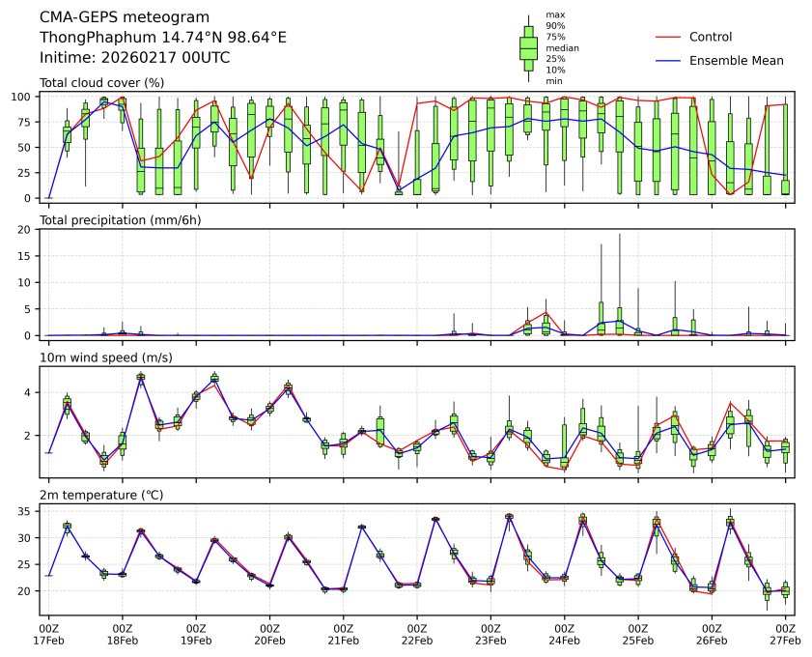
Task: Click the box-plot symbol in the legend
Action: pos(528,48)
